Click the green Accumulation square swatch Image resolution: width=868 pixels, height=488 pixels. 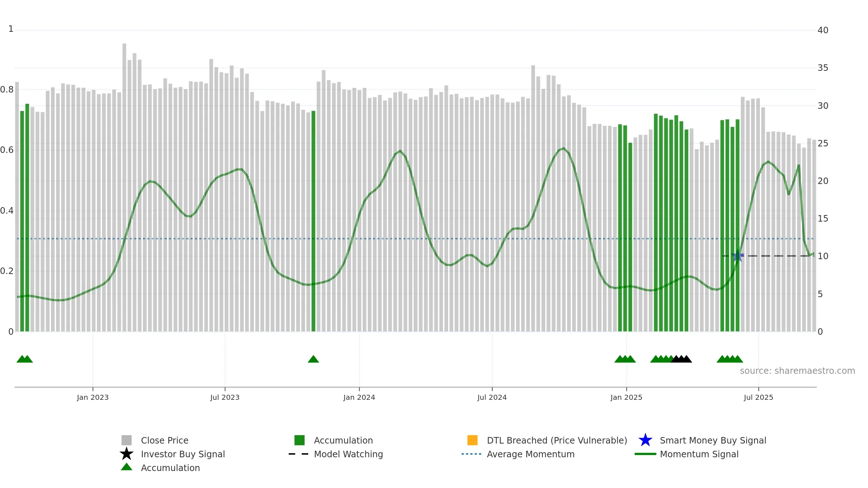coord(299,440)
